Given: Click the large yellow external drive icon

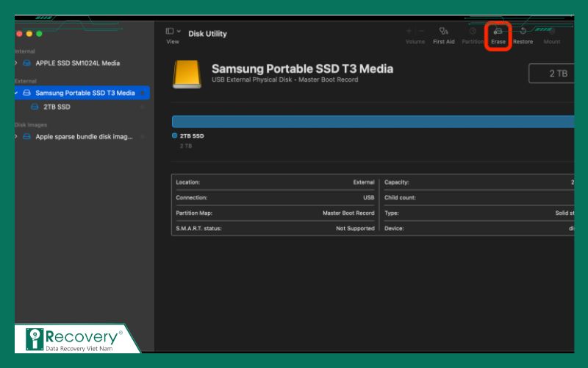Looking at the screenshot, I should coord(186,74).
